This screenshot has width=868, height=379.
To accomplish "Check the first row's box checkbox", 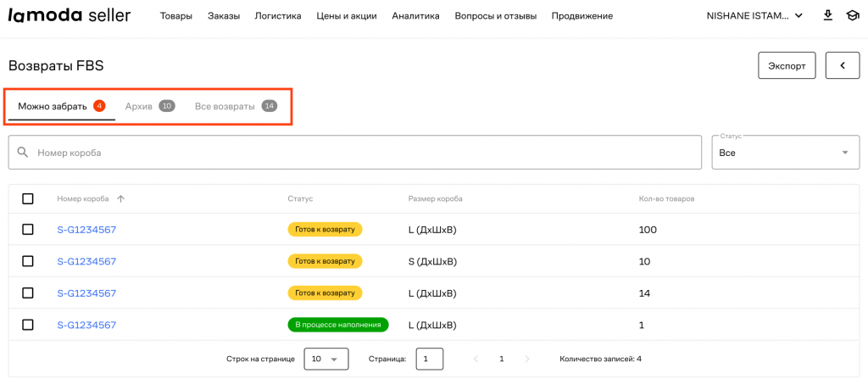I will pos(28,229).
